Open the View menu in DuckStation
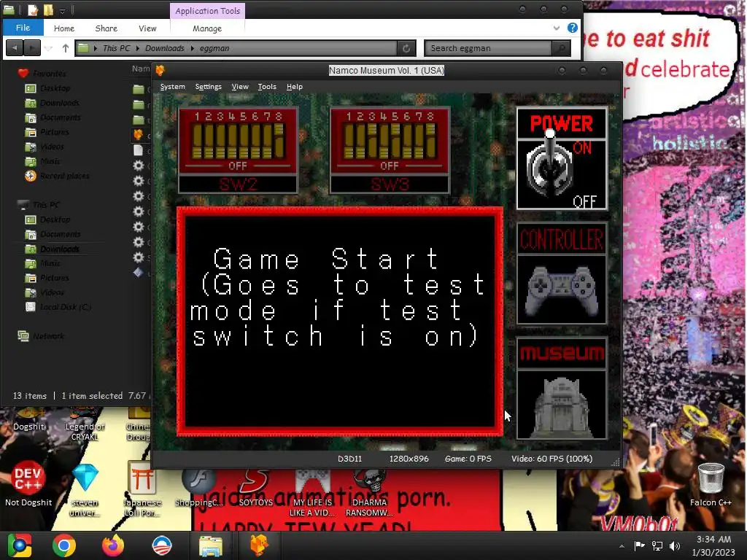 [240, 87]
